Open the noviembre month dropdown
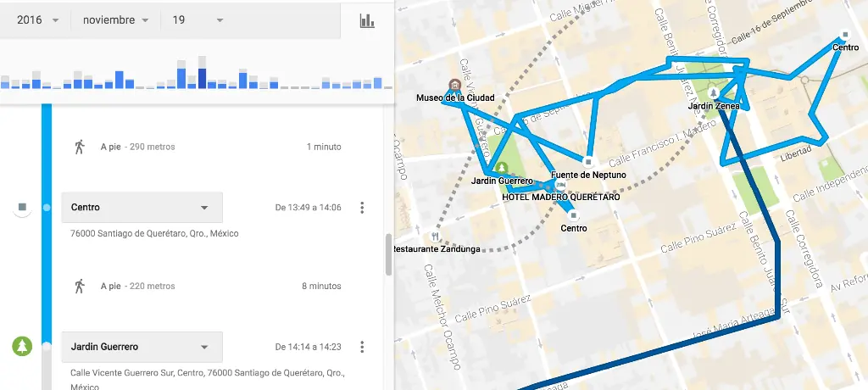Screen dimensions: 868x390 tap(115, 20)
